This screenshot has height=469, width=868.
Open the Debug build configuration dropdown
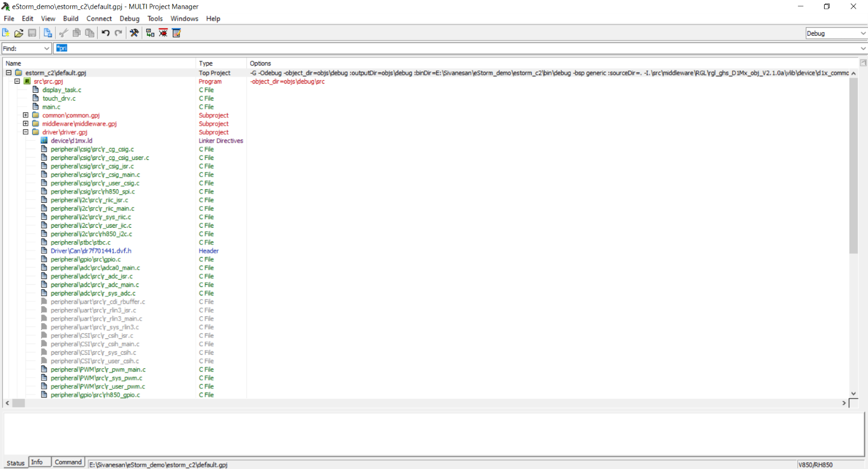tap(837, 33)
